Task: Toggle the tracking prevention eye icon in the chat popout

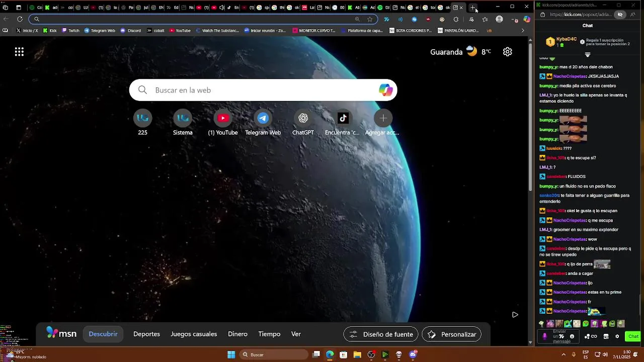Action: 620,15
